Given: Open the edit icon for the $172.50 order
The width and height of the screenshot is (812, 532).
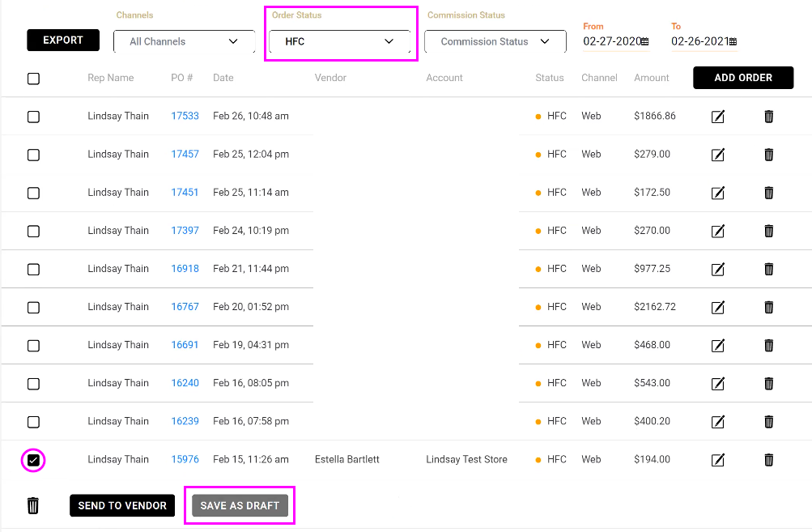Looking at the screenshot, I should pos(717,193).
